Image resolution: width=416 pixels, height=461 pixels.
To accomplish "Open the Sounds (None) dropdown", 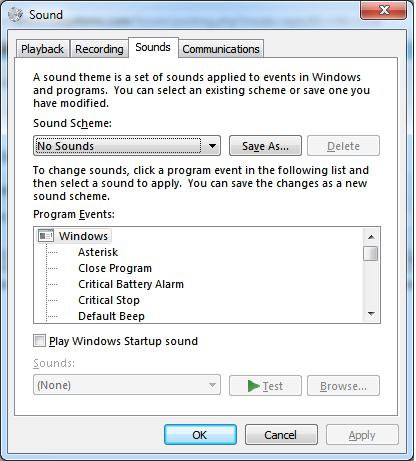I will pyautogui.click(x=127, y=385).
